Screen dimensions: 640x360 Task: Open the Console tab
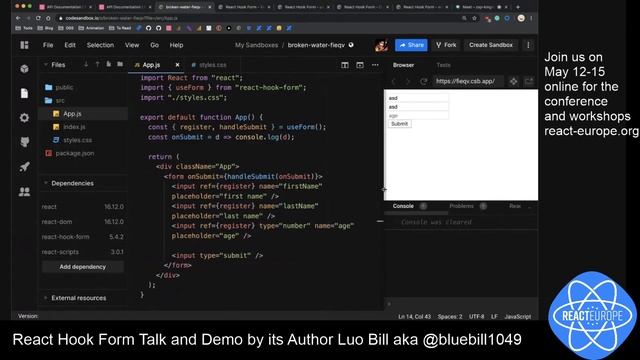[403, 206]
